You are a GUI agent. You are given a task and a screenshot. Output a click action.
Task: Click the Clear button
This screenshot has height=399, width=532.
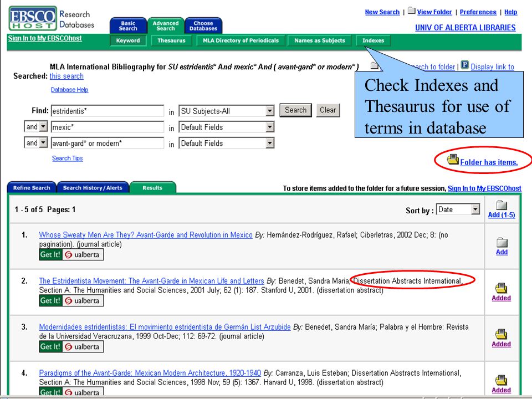click(x=328, y=110)
